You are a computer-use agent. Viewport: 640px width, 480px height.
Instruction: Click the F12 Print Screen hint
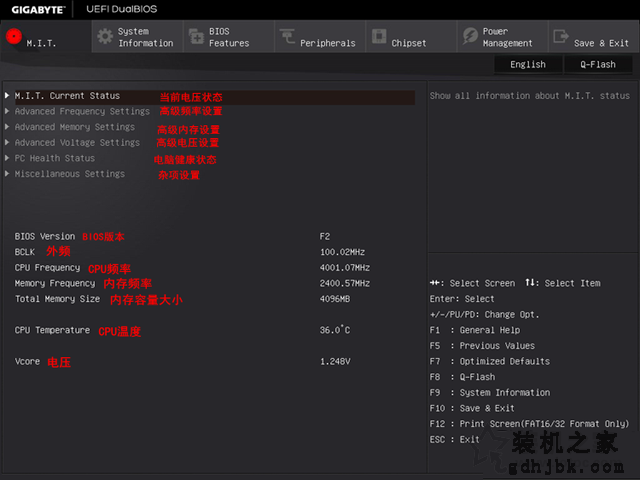529,424
